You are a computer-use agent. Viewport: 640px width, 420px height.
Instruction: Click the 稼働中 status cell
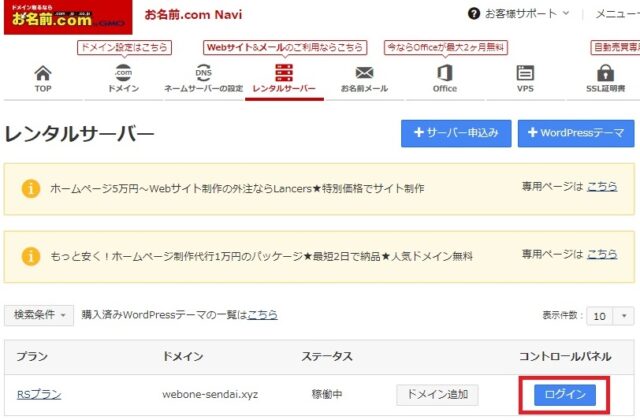327,394
